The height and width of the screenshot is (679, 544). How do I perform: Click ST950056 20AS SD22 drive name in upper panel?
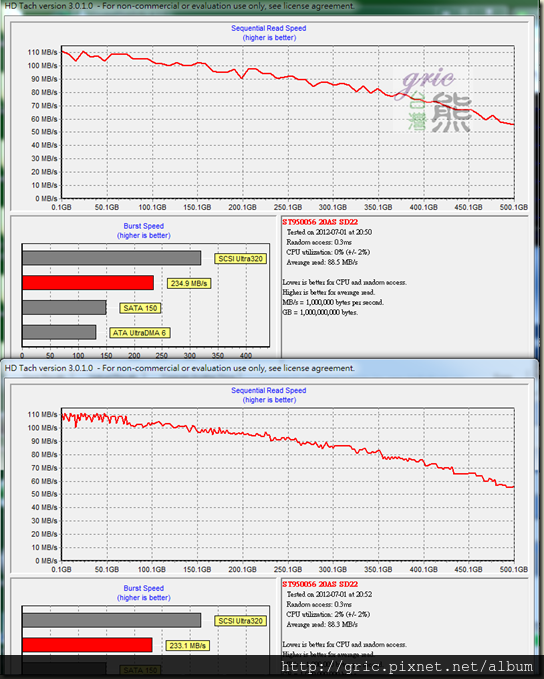click(320, 222)
